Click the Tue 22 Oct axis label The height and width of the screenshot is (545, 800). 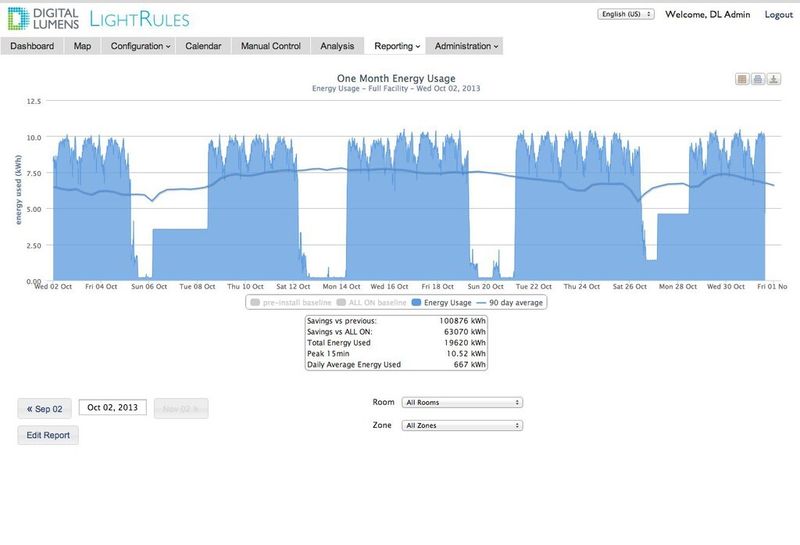tap(534, 287)
